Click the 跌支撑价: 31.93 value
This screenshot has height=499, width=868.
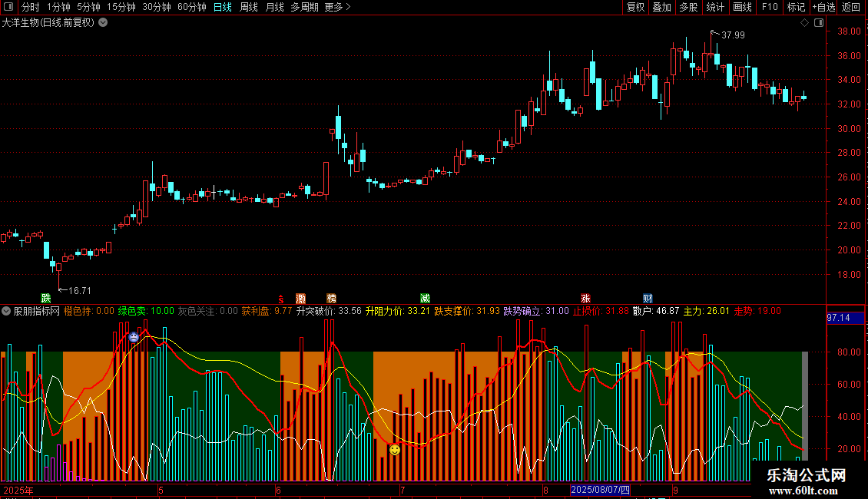click(467, 312)
